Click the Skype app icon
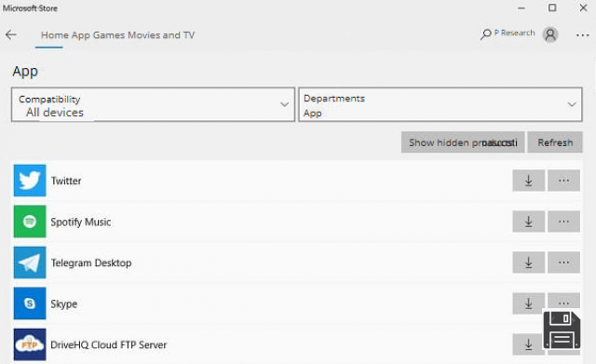596x364 pixels. [x=30, y=303]
